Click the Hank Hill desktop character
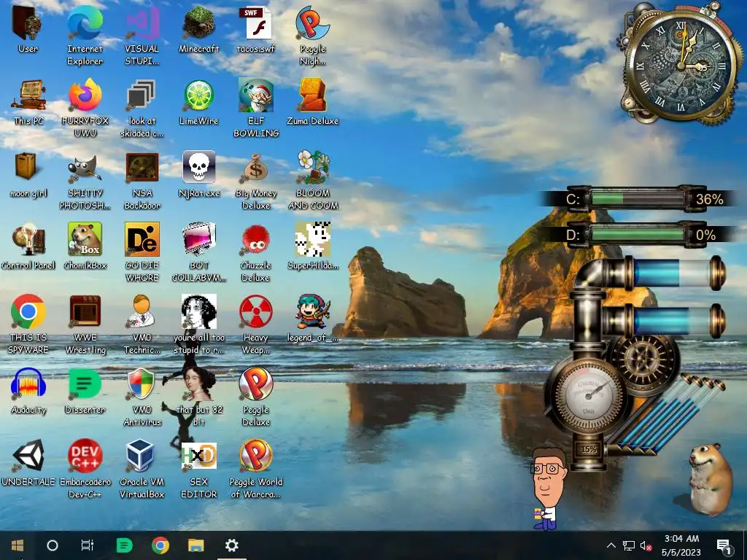Screen dimensions: 747x560 548,489
